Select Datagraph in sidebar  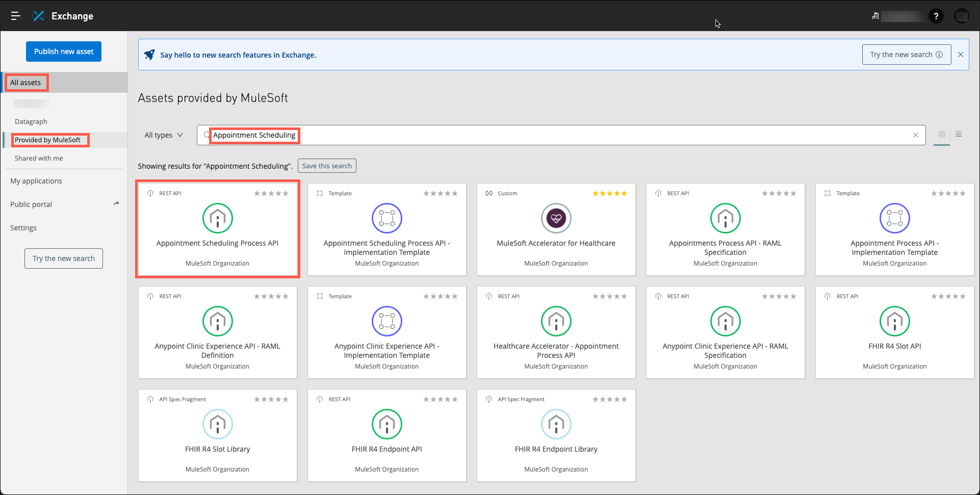click(31, 121)
